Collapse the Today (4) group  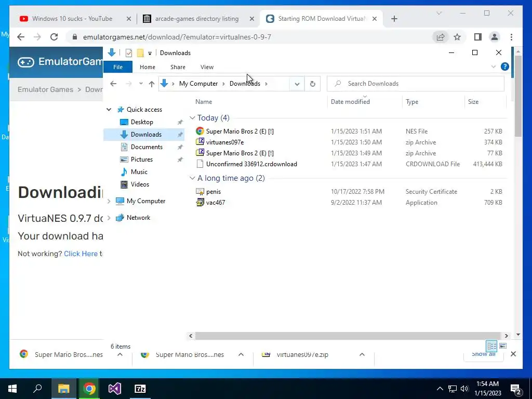(192, 118)
